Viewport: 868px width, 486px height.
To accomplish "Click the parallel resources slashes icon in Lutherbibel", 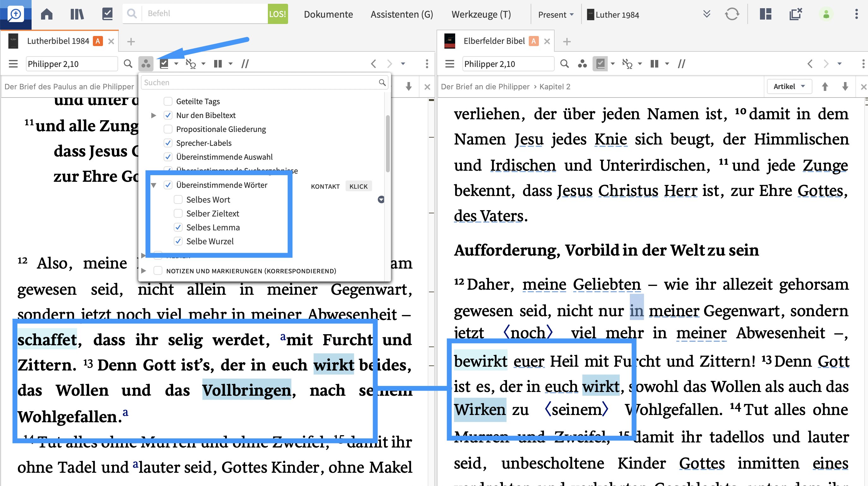I will point(245,64).
